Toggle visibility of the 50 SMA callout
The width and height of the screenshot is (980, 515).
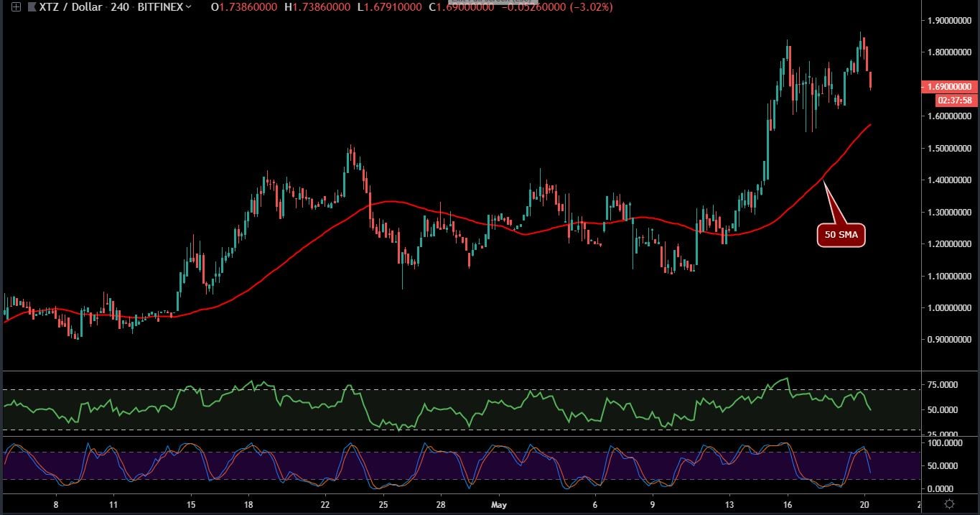[841, 234]
